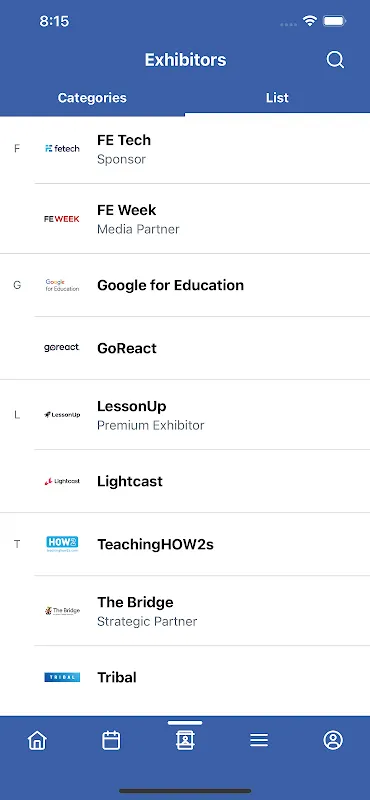Select The Bridge Strategic Partner

202,611
